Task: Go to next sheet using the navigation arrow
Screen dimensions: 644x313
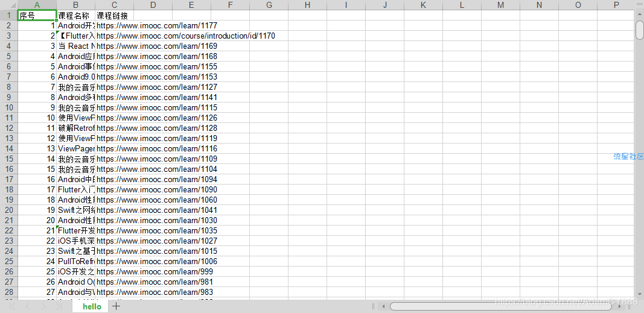Action: pos(43,306)
